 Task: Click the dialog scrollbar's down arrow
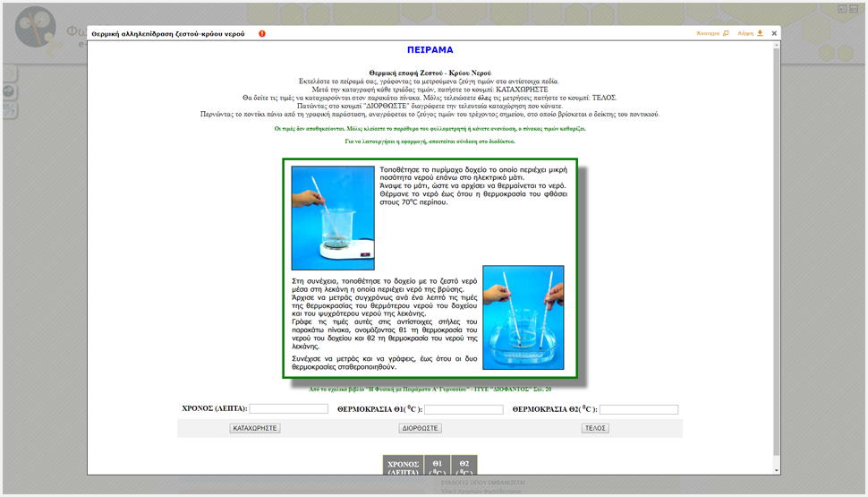click(776, 470)
